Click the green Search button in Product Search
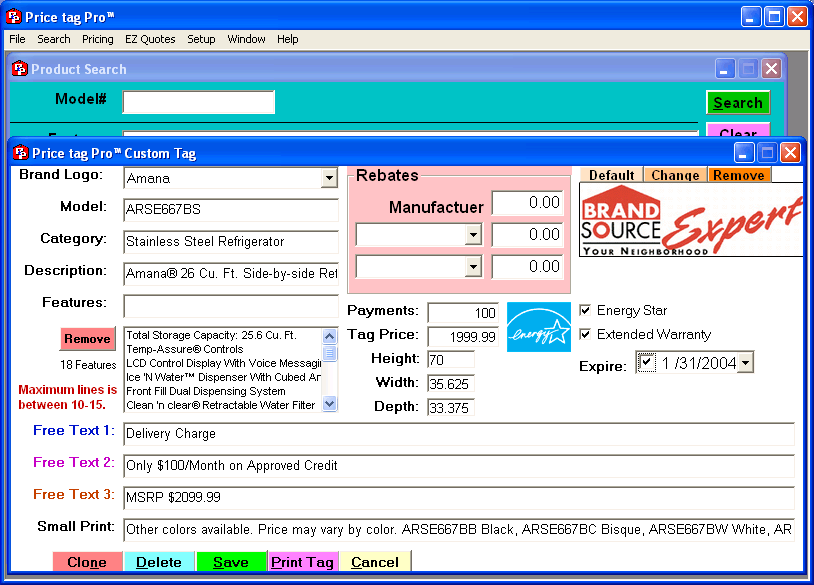Screen dimensions: 814x585 click(x=738, y=102)
